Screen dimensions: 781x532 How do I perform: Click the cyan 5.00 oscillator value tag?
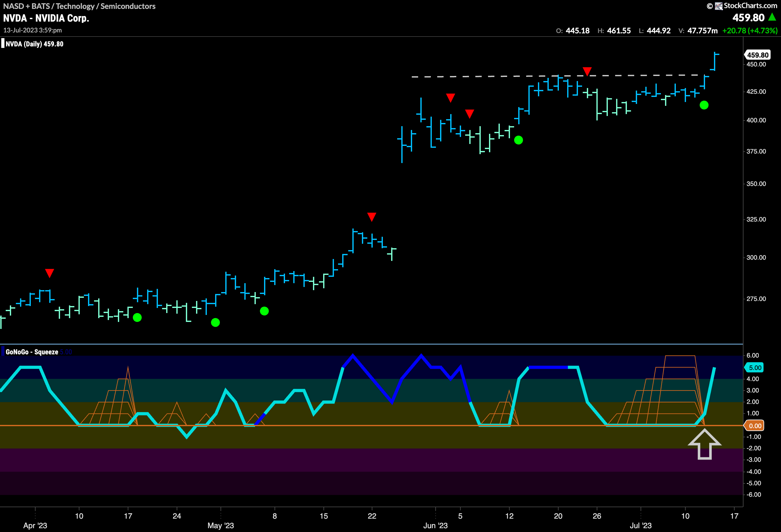pos(754,368)
